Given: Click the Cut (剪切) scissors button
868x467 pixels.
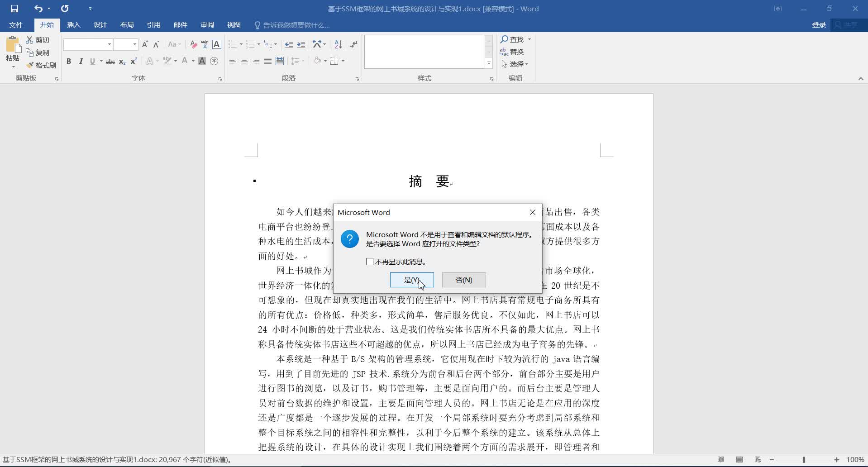Looking at the screenshot, I should [38, 40].
